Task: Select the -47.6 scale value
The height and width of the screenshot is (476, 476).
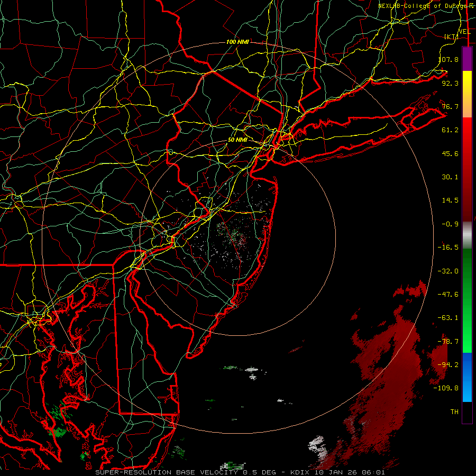Action: pos(448,295)
